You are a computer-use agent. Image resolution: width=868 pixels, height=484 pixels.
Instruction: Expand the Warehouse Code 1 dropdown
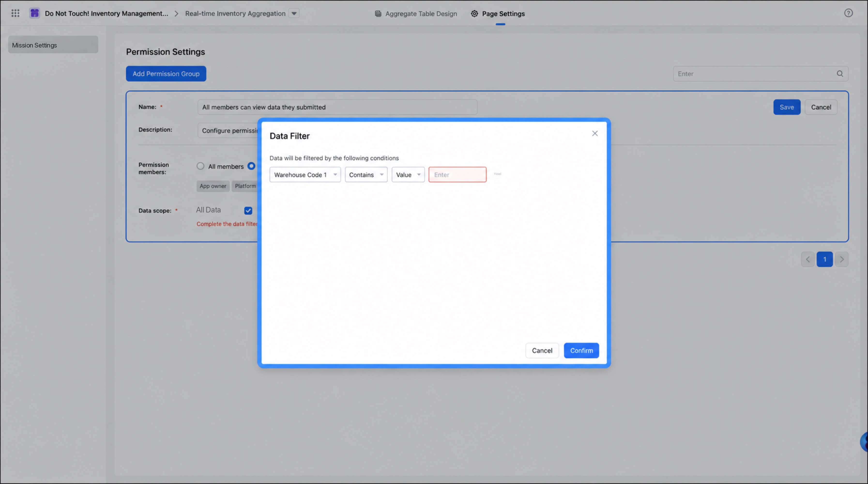305,175
